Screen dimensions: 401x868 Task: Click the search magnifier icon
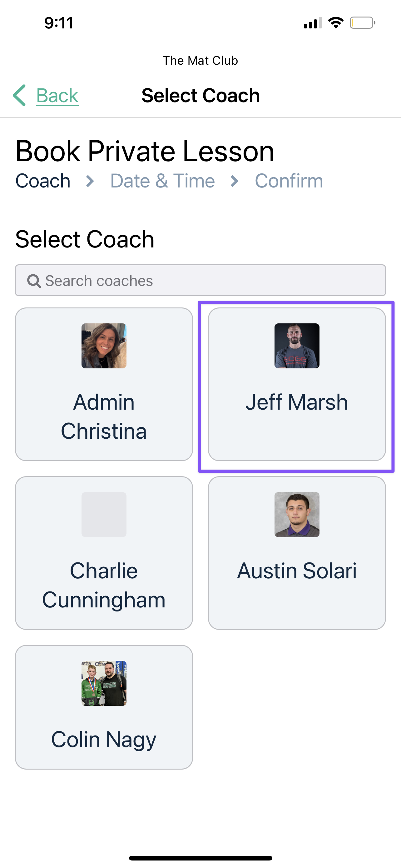pyautogui.click(x=34, y=281)
